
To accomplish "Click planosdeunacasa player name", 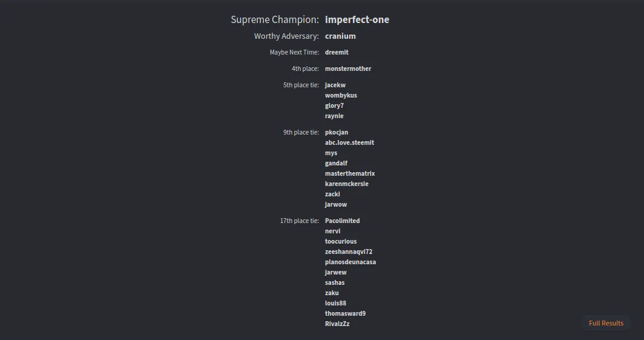I will coord(350,262).
